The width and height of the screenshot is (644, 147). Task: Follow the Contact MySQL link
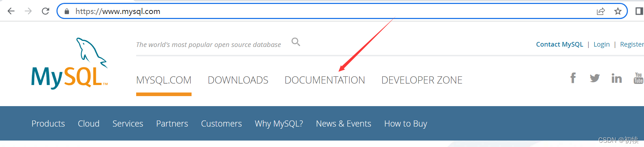pos(559,44)
